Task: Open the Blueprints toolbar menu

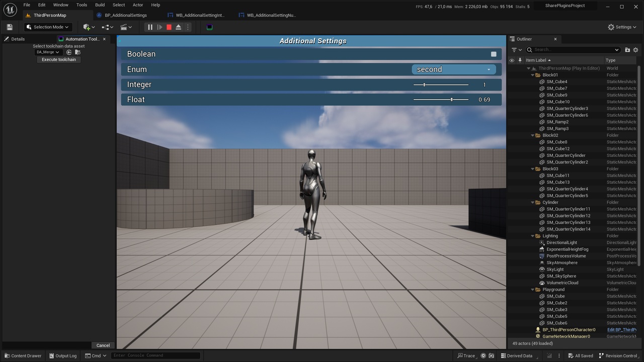Action: (x=108, y=27)
